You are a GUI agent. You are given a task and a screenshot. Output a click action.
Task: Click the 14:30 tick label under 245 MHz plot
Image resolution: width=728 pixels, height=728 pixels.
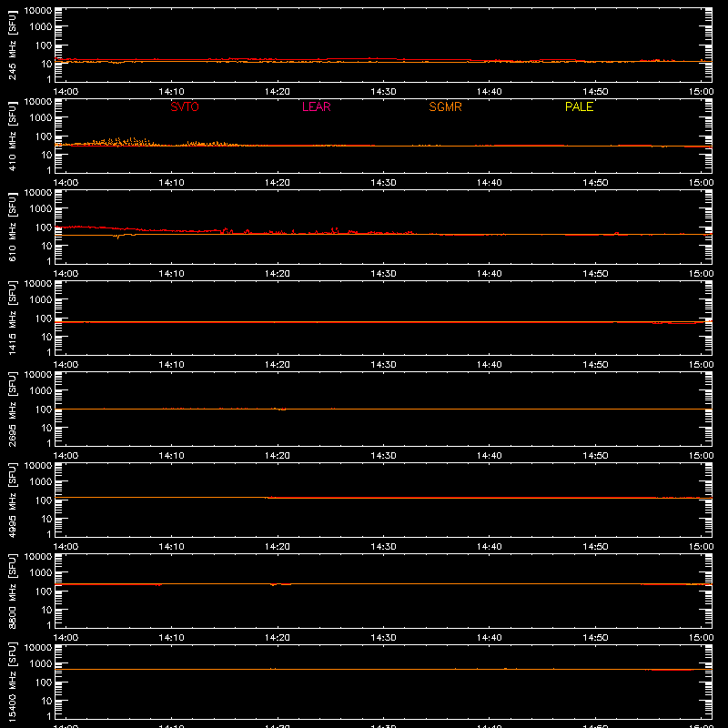pyautogui.click(x=383, y=92)
